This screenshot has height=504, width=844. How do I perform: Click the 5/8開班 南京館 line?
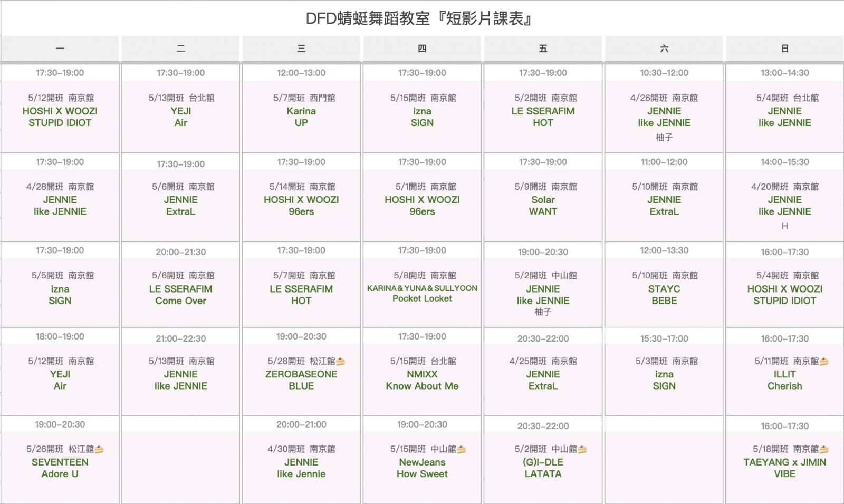(425, 275)
